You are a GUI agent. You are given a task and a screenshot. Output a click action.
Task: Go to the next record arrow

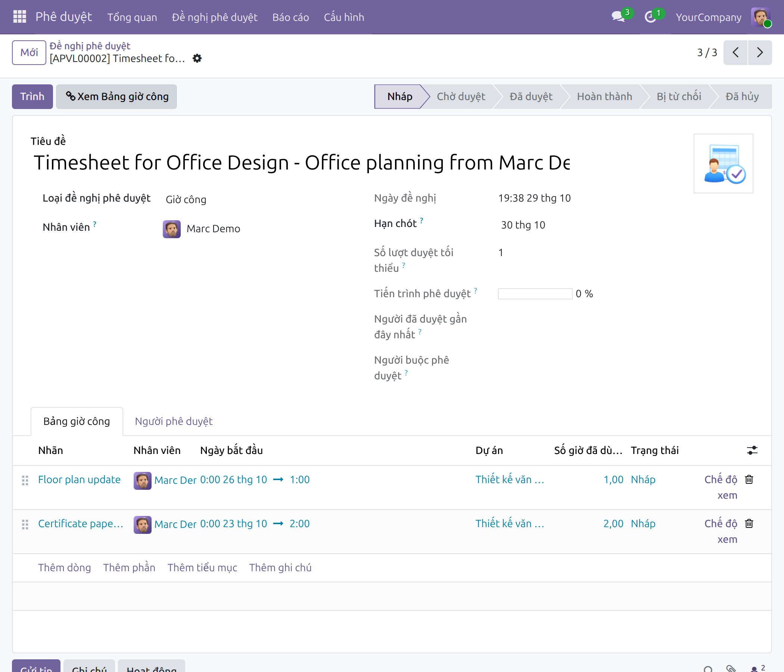759,53
